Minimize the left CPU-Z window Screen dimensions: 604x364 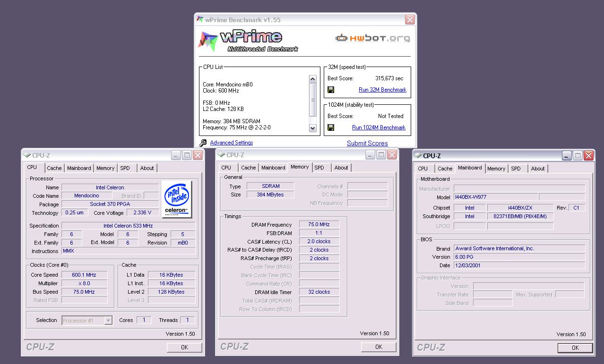176,155
